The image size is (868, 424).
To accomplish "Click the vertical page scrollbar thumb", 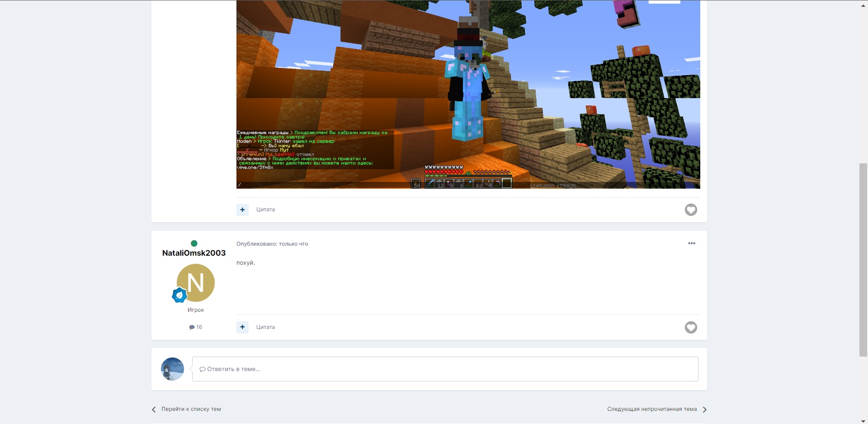I will click(863, 260).
